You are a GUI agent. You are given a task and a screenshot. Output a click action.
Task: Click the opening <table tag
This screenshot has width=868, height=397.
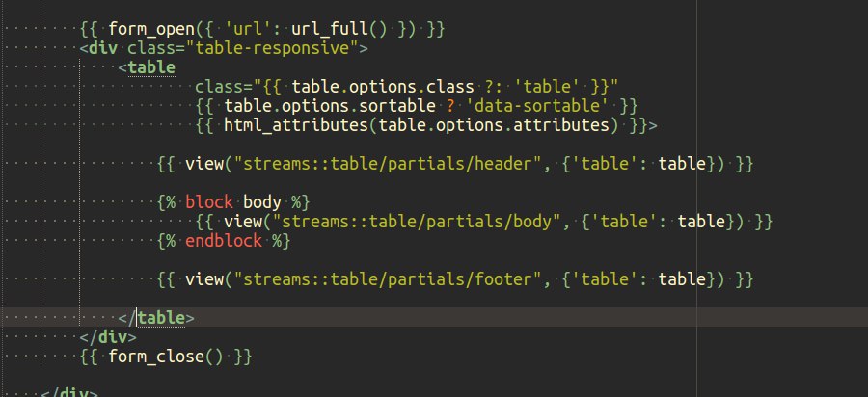(151, 66)
